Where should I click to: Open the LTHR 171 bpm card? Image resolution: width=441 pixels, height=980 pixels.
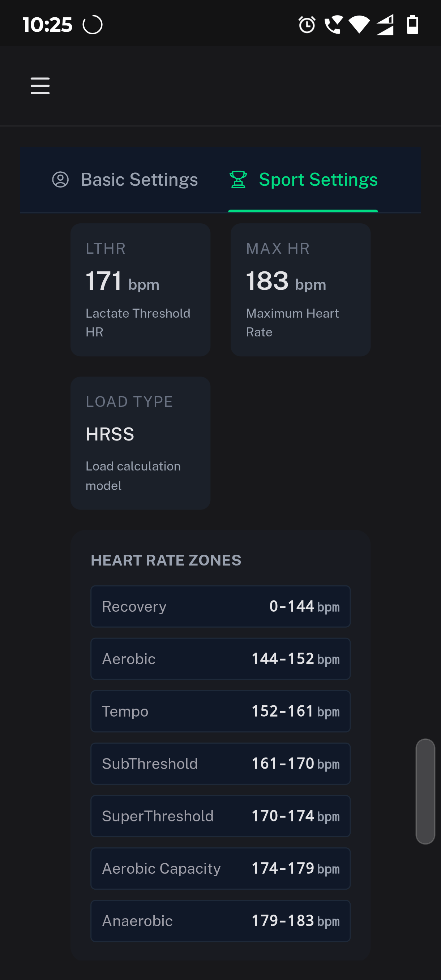point(140,290)
